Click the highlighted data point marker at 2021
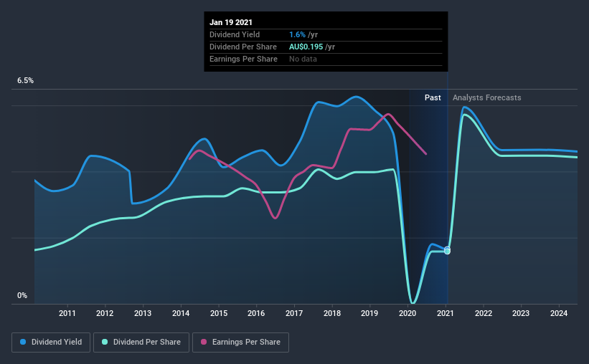 [447, 250]
